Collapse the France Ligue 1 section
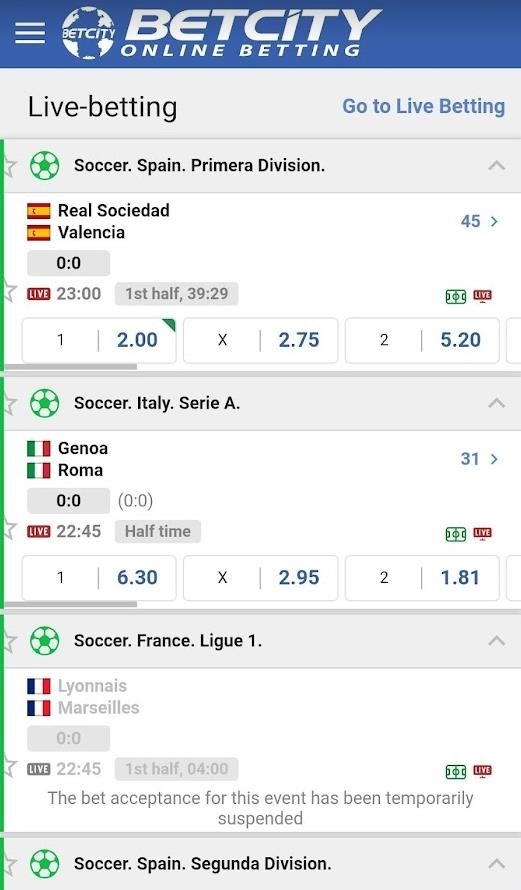 pyautogui.click(x=497, y=641)
